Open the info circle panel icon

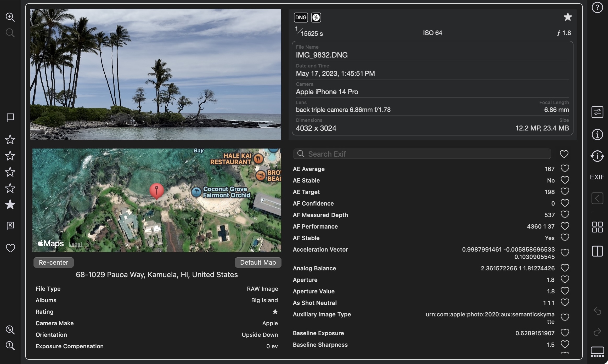tap(597, 135)
